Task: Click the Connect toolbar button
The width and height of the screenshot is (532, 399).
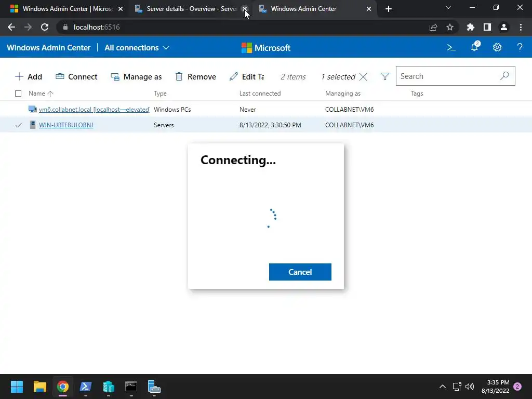Action: click(76, 77)
